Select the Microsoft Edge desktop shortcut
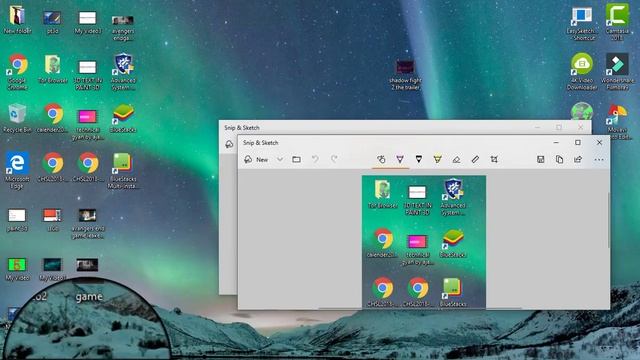Screen dimensions: 640x360 (x=17, y=171)
